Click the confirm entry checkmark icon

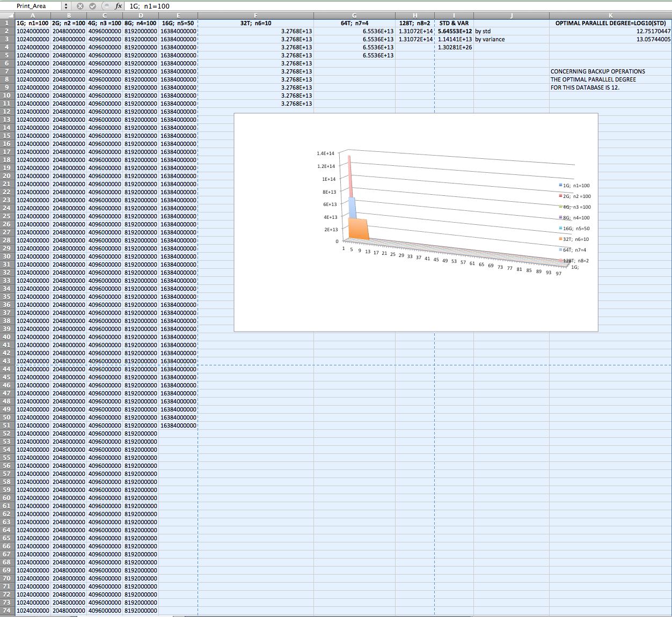tap(92, 6)
